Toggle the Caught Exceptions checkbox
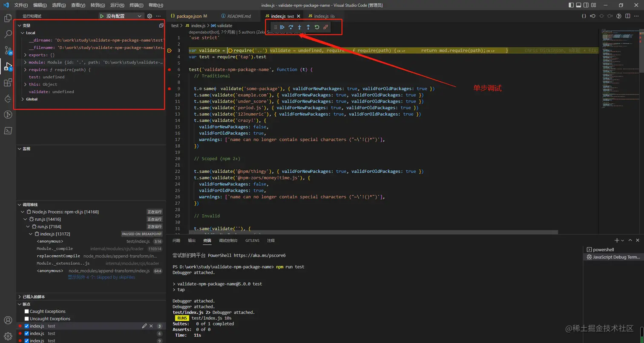Screen dimensions: 644x343 [x=26, y=312]
